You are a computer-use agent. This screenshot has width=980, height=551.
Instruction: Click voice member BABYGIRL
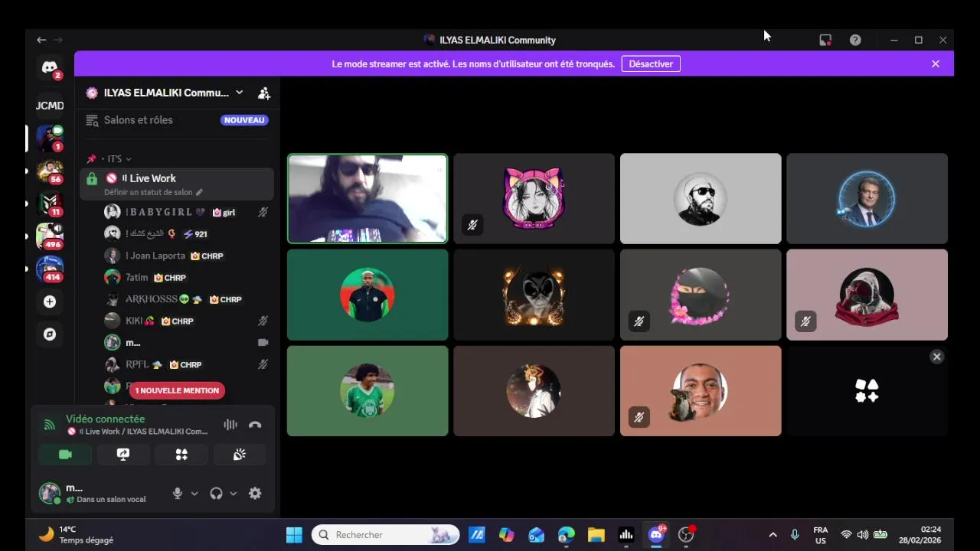coord(188,212)
